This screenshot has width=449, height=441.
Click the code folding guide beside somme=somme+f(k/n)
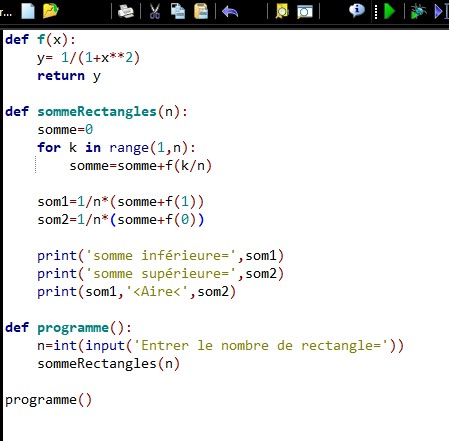tap(36, 165)
